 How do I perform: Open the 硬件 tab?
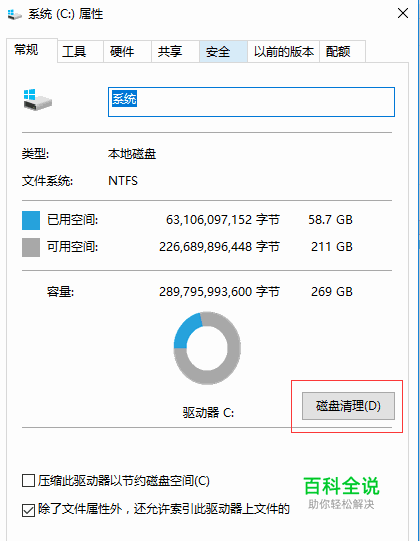(x=127, y=52)
